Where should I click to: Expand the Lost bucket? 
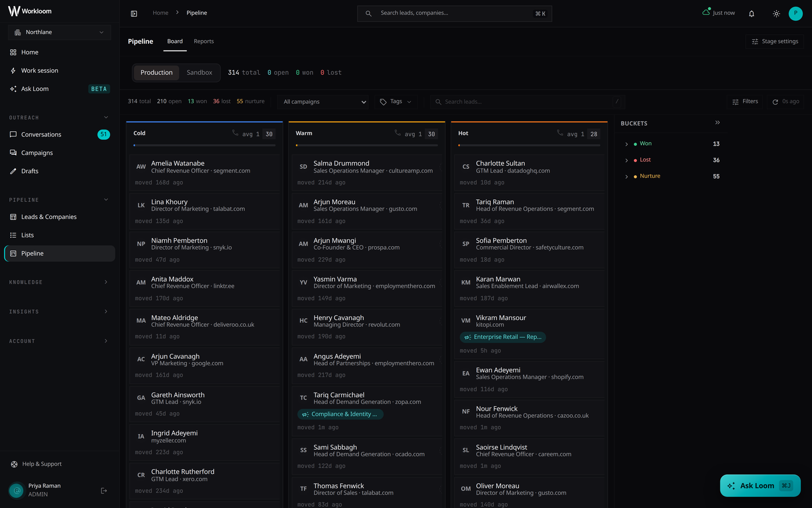click(626, 160)
